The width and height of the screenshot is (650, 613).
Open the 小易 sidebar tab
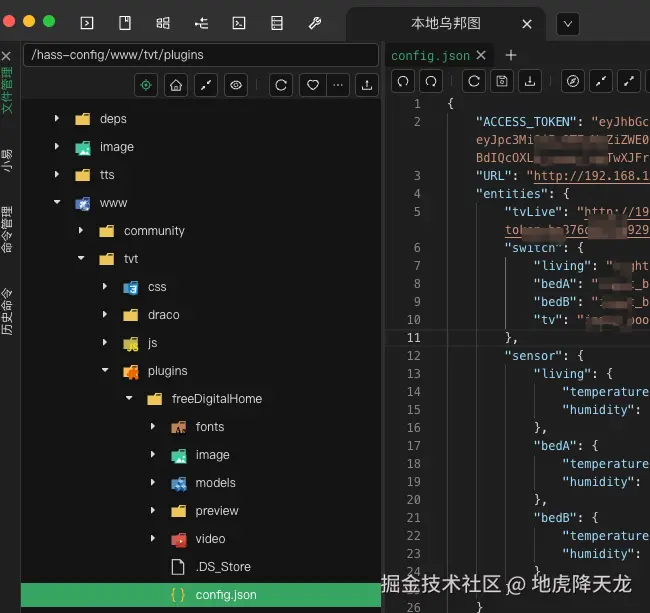[7, 160]
